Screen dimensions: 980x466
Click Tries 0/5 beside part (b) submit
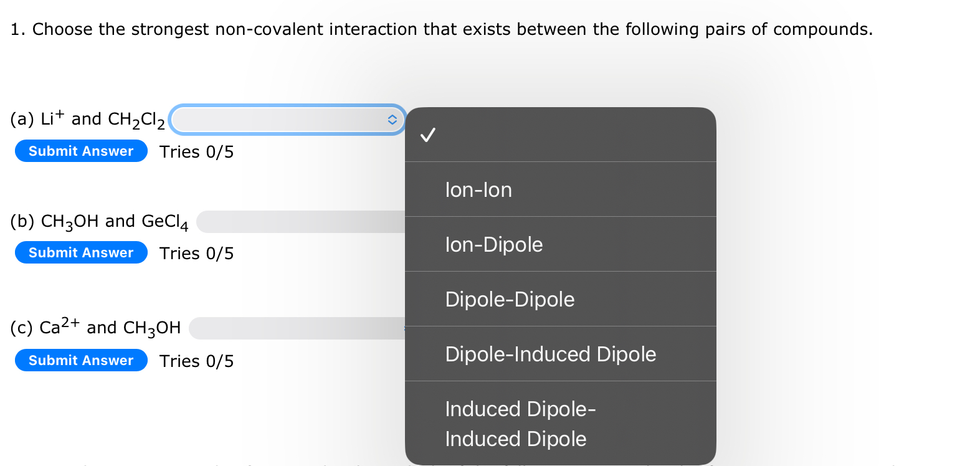196,254
